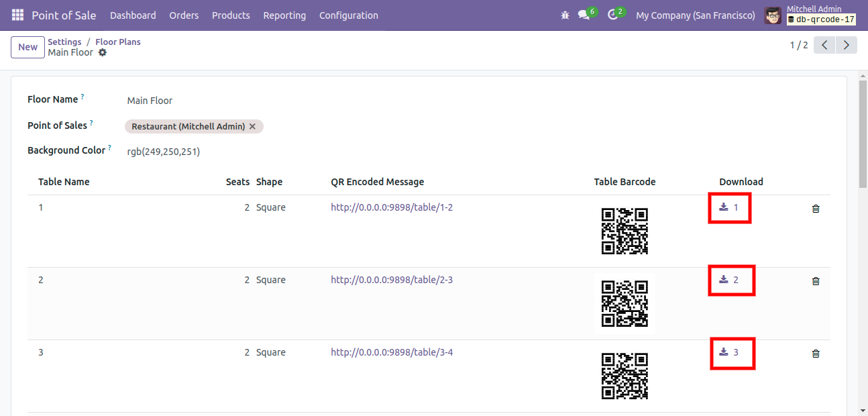Go to Settings breadcrumb

coord(64,42)
